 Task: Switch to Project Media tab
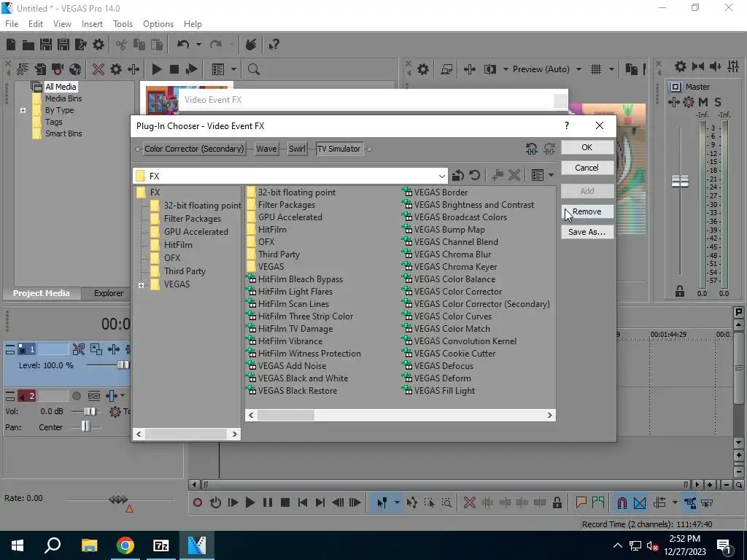coord(42,293)
